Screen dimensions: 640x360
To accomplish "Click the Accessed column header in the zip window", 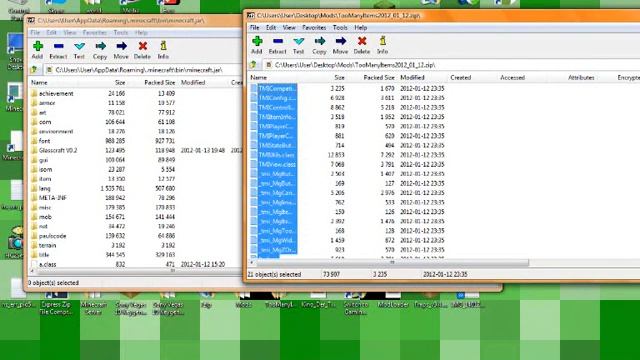I will click(x=512, y=78).
